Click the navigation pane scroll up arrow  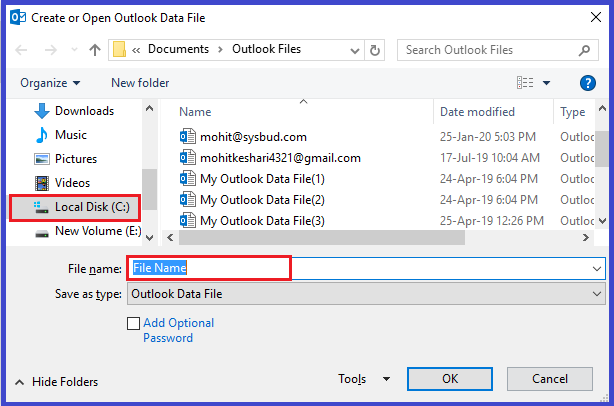click(x=150, y=108)
